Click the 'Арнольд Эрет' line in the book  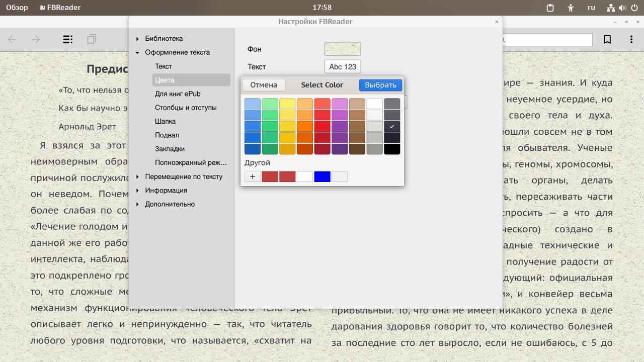pos(88,127)
